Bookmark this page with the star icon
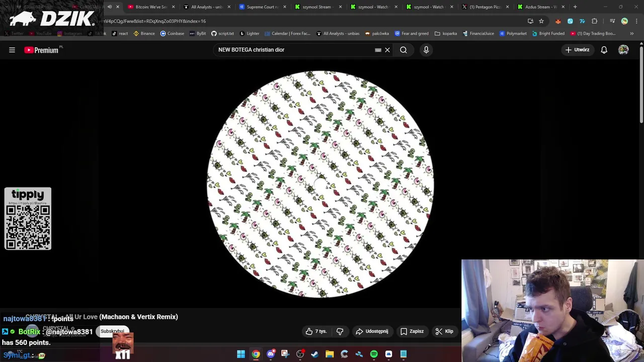Viewport: 644px width, 362px height. coord(541,21)
